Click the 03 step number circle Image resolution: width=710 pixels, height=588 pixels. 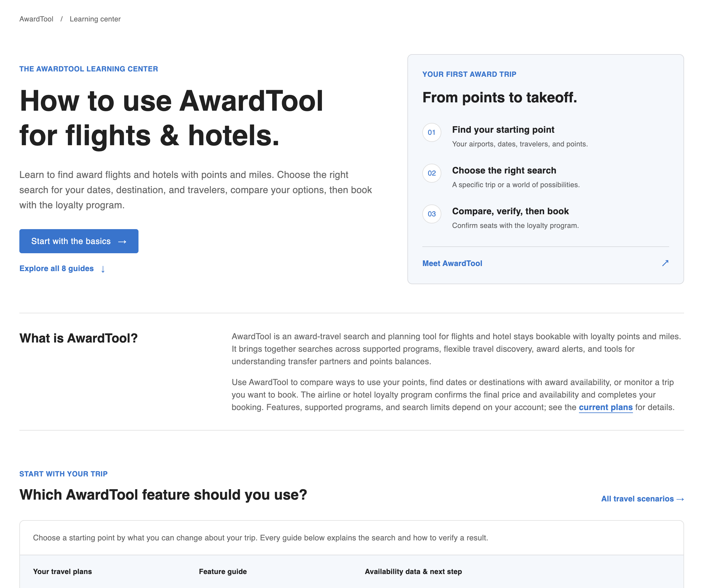point(432,214)
